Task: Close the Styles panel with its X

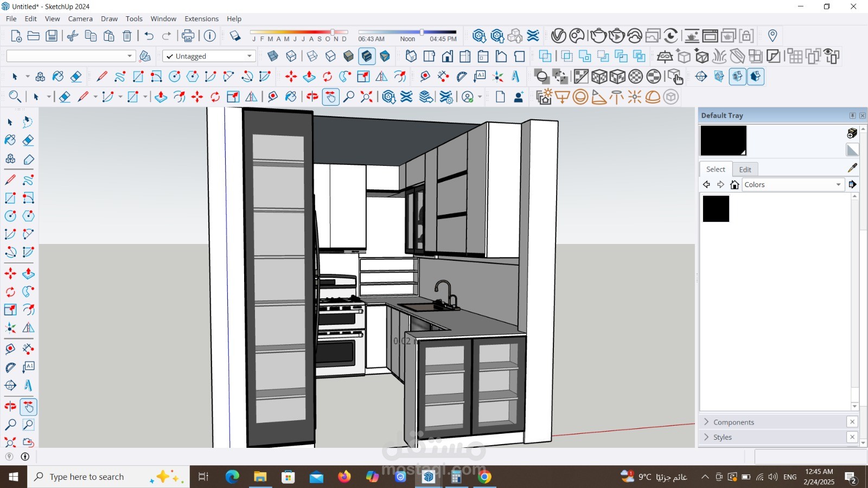Action: [852, 437]
